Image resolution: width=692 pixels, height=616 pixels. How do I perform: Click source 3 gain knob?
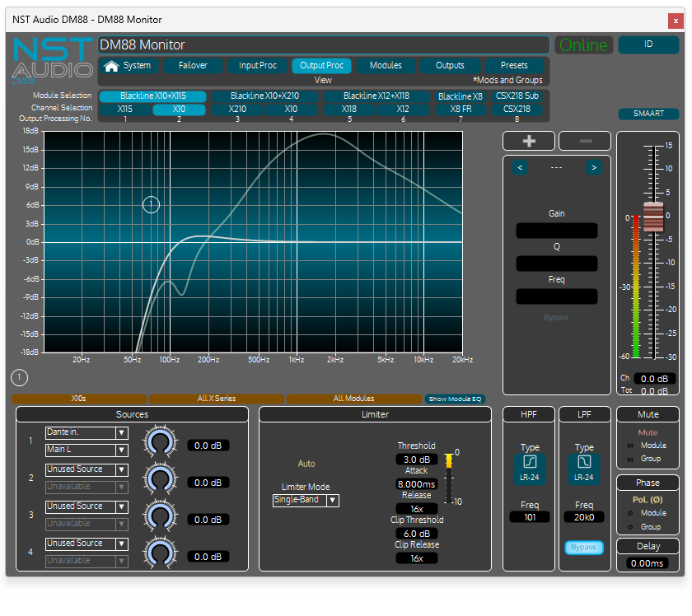[160, 516]
